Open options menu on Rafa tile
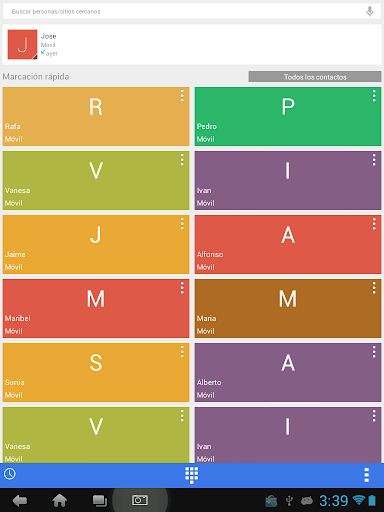This screenshot has width=384, height=512. 182,96
